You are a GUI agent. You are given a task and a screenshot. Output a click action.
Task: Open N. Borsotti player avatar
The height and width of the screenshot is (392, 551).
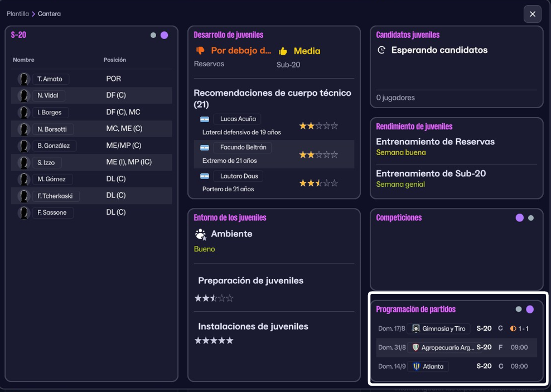click(24, 129)
